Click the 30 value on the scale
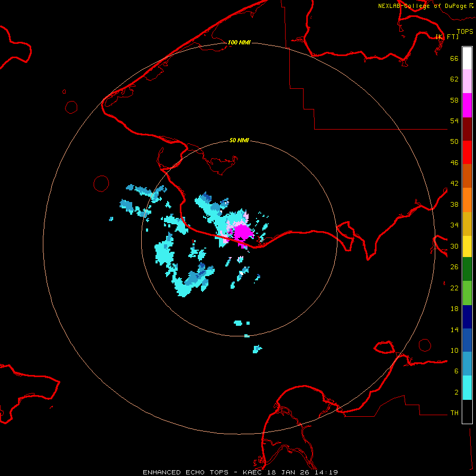This screenshot has height=476, width=476. (454, 246)
